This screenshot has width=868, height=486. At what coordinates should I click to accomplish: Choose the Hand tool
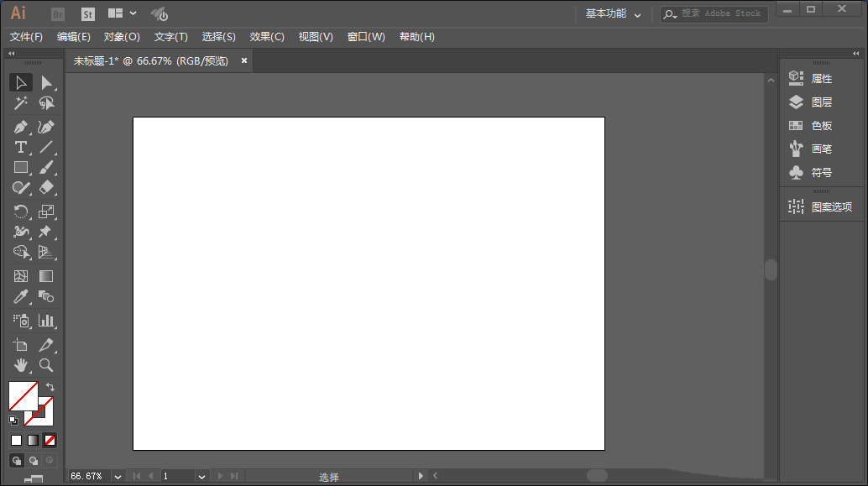tap(21, 365)
